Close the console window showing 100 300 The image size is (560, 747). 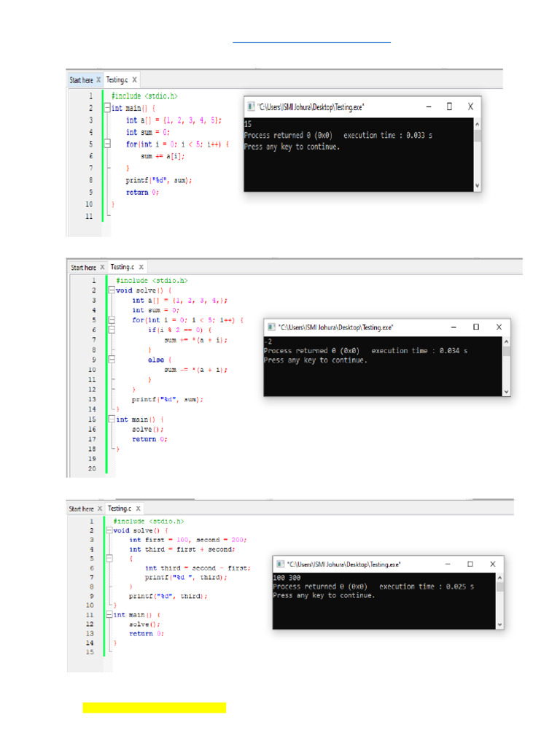(493, 564)
